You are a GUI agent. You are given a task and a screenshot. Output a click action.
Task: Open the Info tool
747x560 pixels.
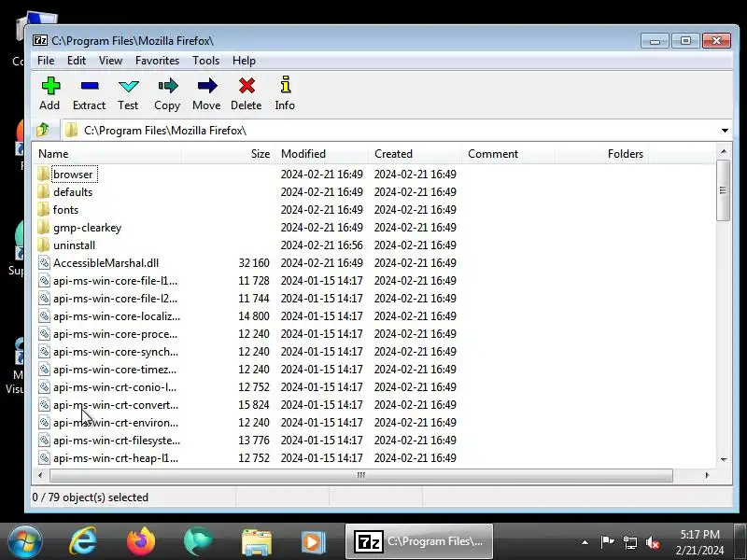pyautogui.click(x=285, y=85)
